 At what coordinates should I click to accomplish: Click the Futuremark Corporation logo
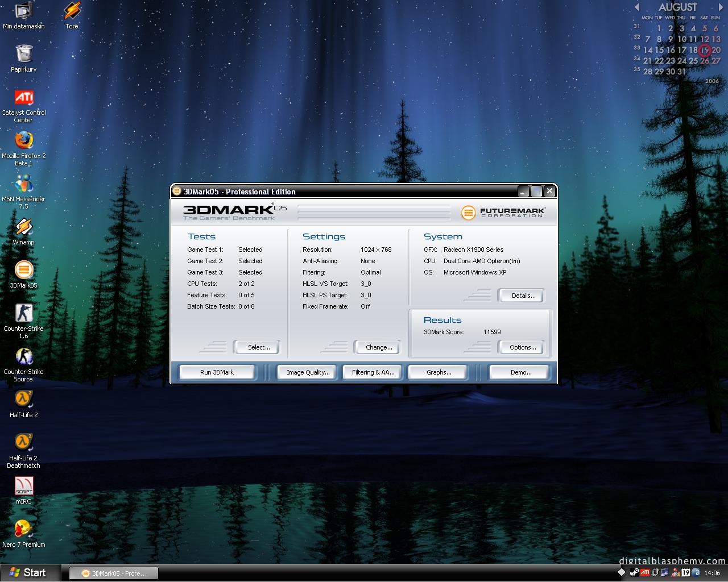click(503, 213)
